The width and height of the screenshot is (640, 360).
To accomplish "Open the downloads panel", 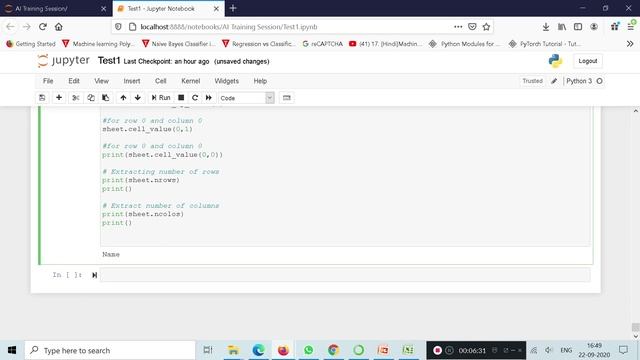I will pyautogui.click(x=546, y=27).
